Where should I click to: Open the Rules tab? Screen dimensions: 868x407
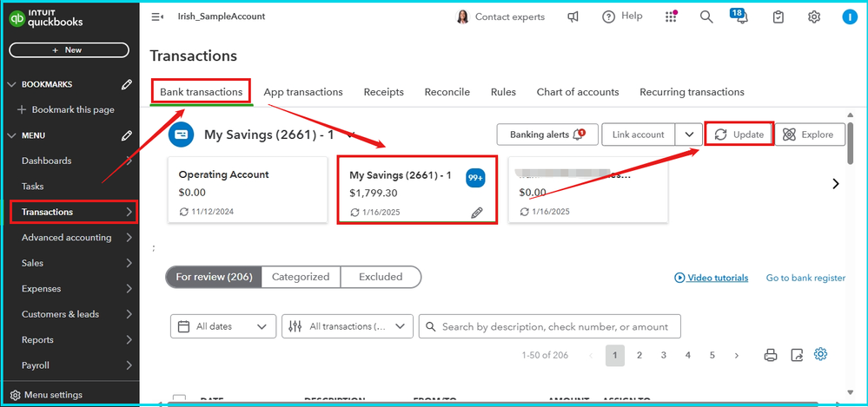point(503,92)
